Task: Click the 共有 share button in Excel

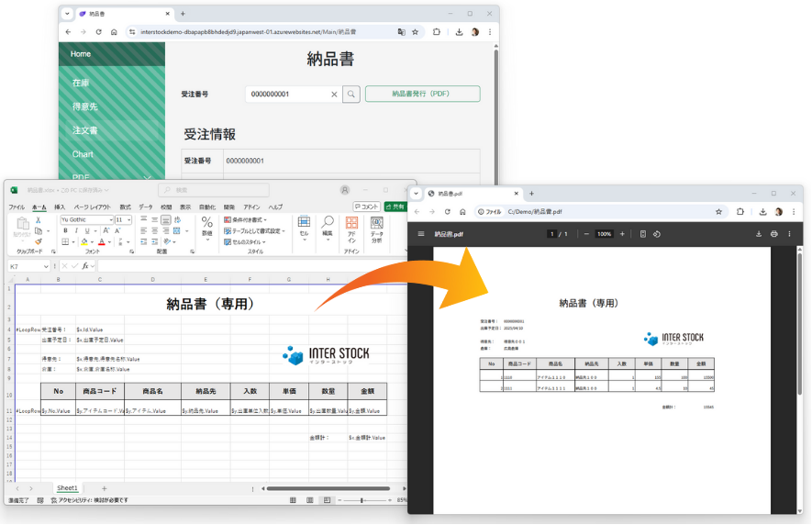Action: [x=396, y=207]
